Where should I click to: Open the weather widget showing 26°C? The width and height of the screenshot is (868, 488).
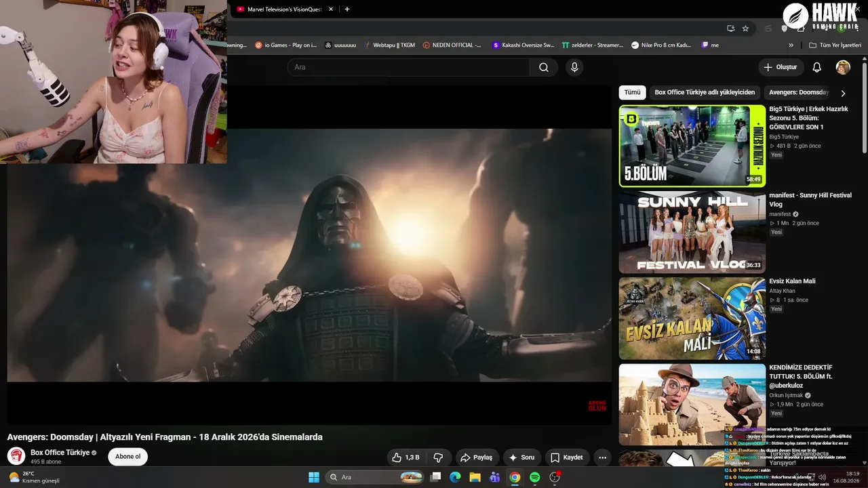(x=34, y=477)
